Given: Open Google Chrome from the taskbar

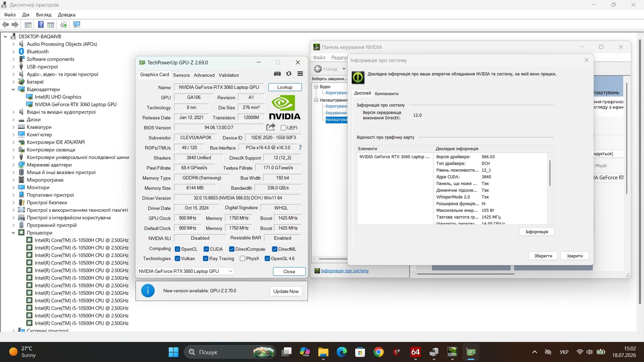Looking at the screenshot, I should (378, 352).
